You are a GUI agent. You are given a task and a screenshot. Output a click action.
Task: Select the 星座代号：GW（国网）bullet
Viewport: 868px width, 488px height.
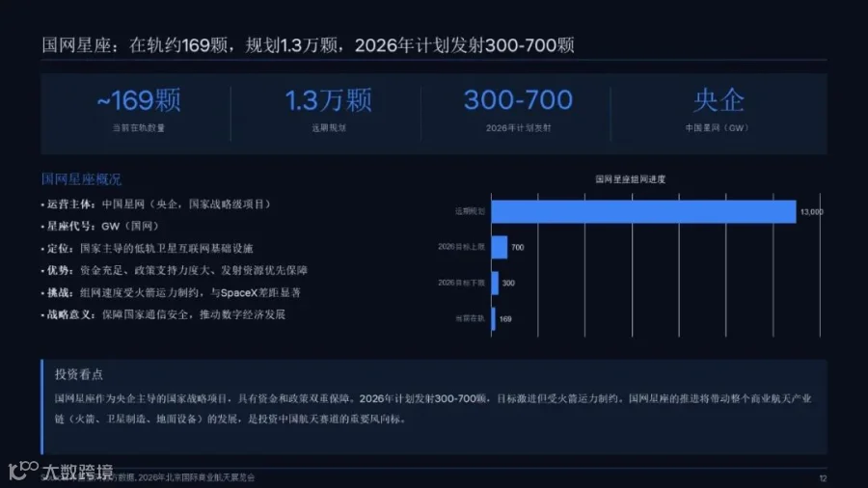point(100,226)
